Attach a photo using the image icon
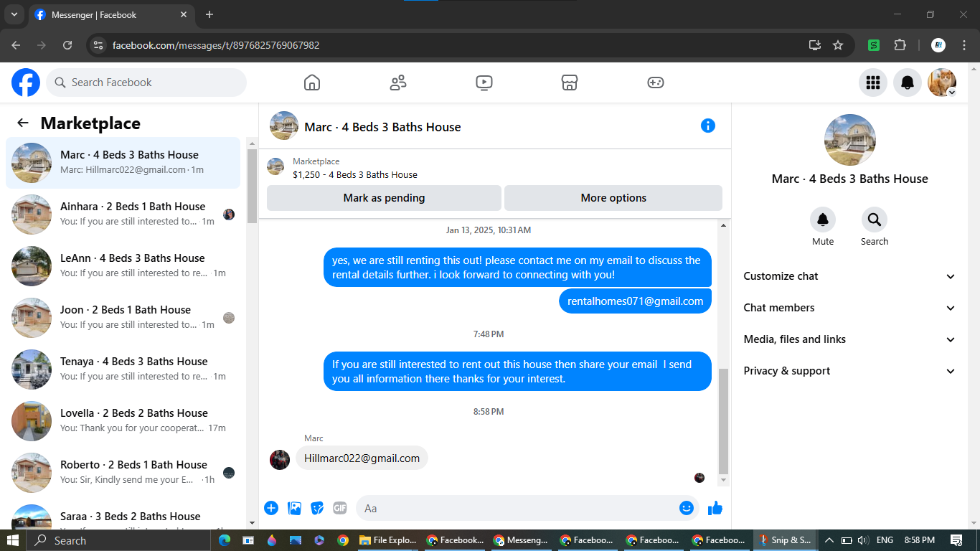Screen dimensions: 980x551 (294, 508)
